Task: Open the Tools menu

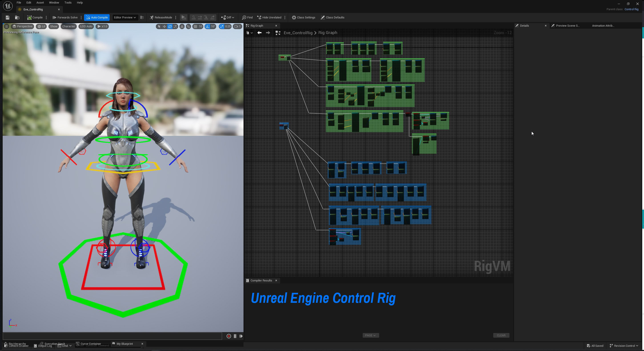Action: tap(68, 2)
